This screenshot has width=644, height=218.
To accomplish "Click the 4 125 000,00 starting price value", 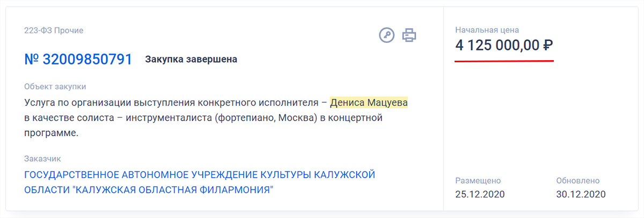I will 497,46.
